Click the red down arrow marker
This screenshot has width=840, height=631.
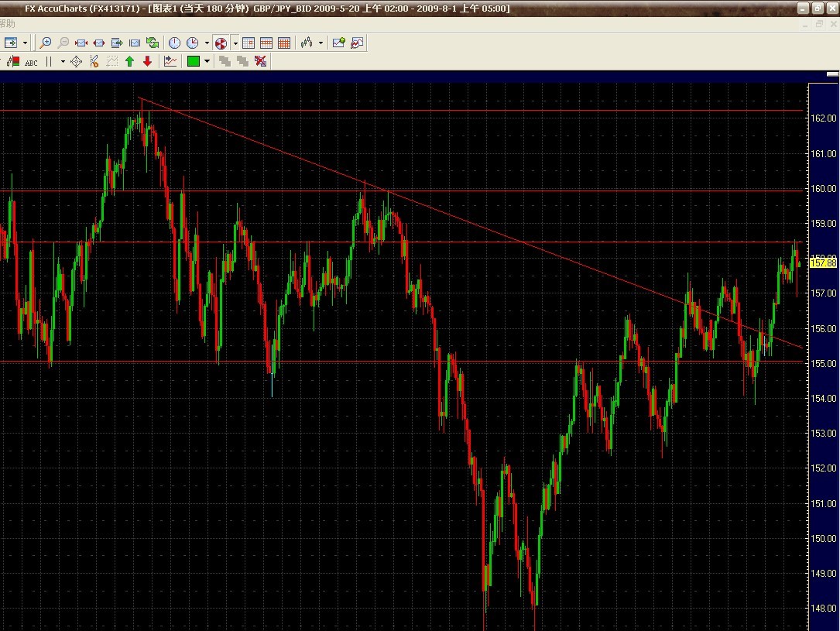(x=147, y=62)
